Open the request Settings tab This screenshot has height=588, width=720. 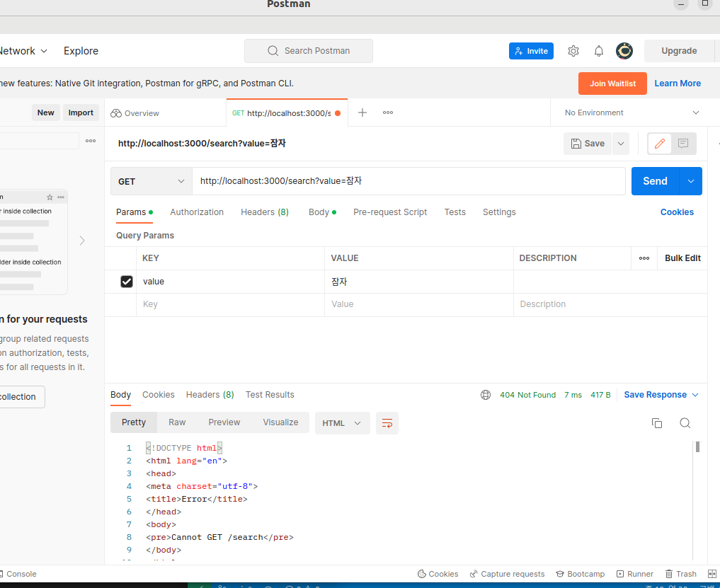pos(499,212)
